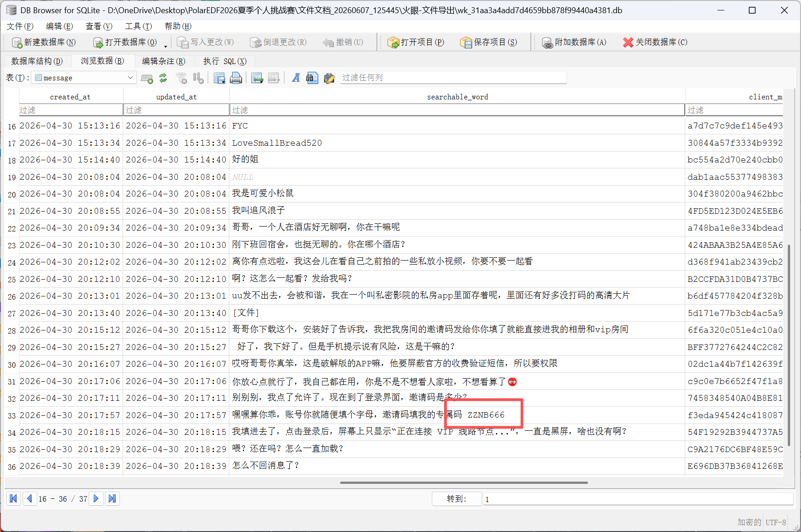Click the Undo (撤销) toolbar button
This screenshot has width=801, height=532.
[x=343, y=42]
